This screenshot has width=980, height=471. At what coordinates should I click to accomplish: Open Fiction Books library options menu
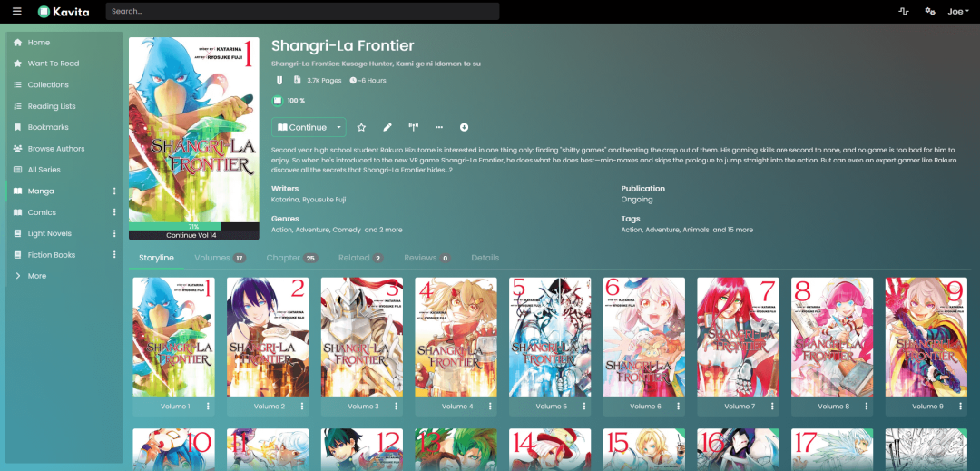(114, 255)
